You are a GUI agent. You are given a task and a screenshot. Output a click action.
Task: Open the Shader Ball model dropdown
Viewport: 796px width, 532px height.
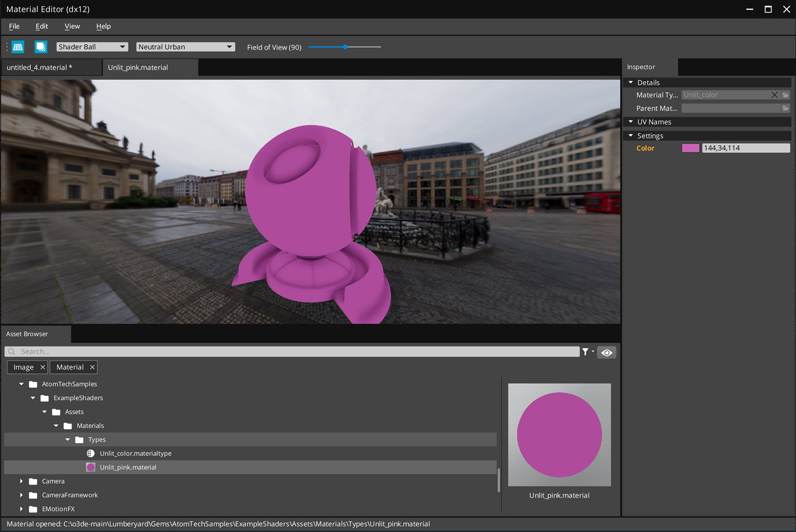92,46
